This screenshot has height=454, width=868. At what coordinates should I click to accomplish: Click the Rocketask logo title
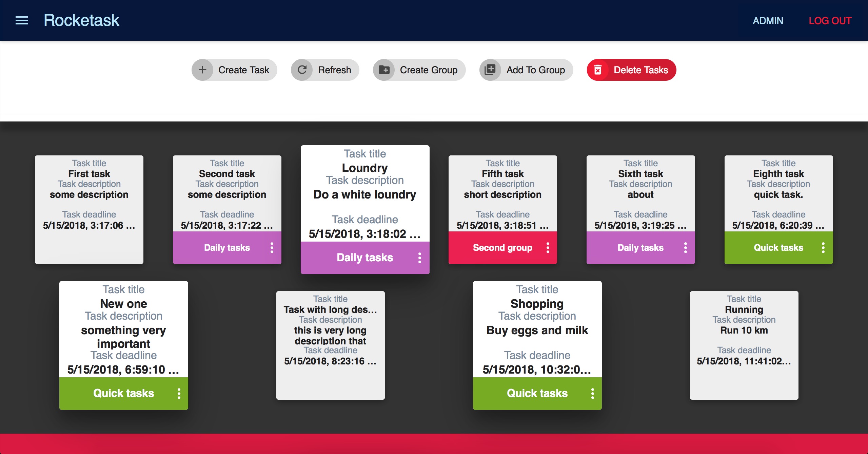tap(81, 20)
